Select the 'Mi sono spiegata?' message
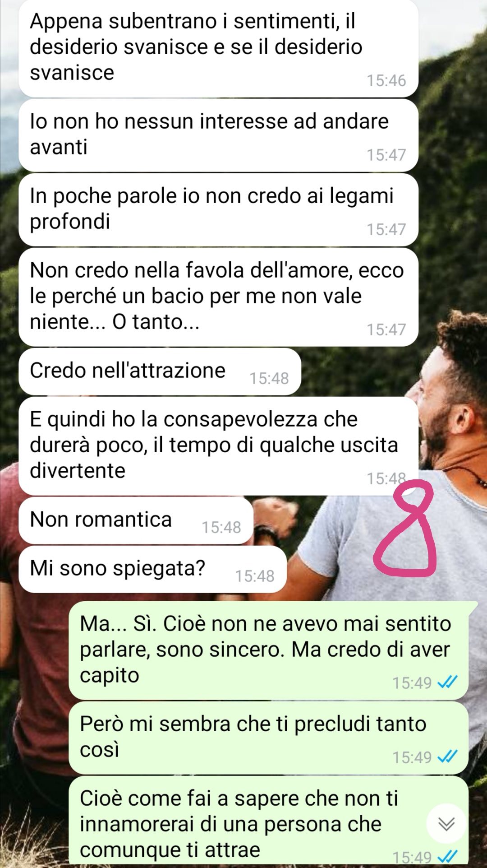 (152, 569)
